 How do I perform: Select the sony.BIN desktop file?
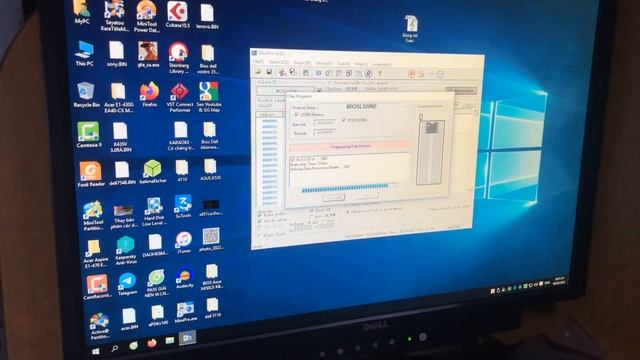click(117, 54)
